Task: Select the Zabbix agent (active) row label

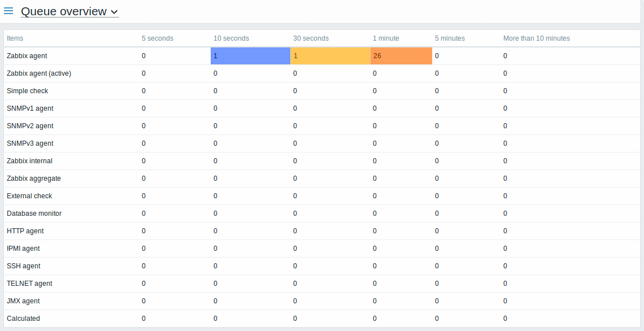Action: click(x=39, y=73)
